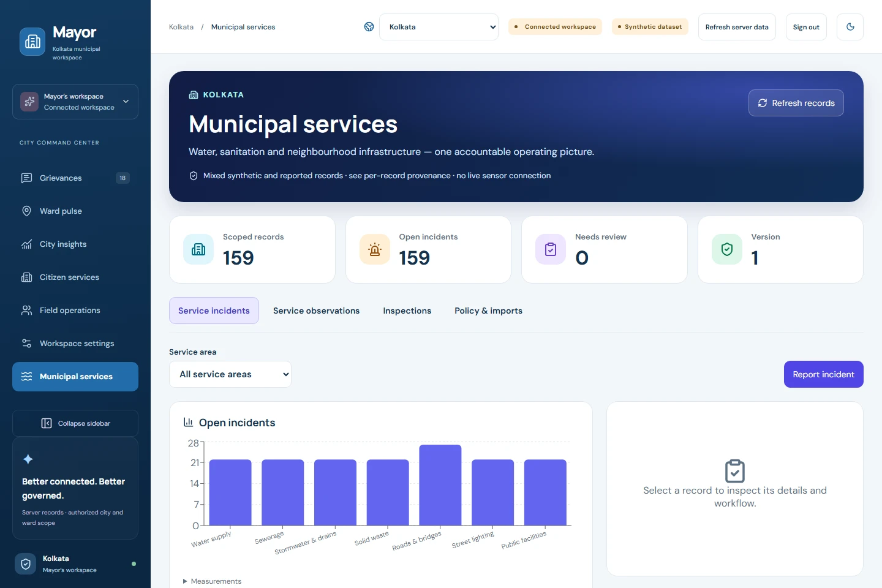The image size is (882, 588).
Task: Open Ward pulse from the sidebar
Action: (75, 211)
